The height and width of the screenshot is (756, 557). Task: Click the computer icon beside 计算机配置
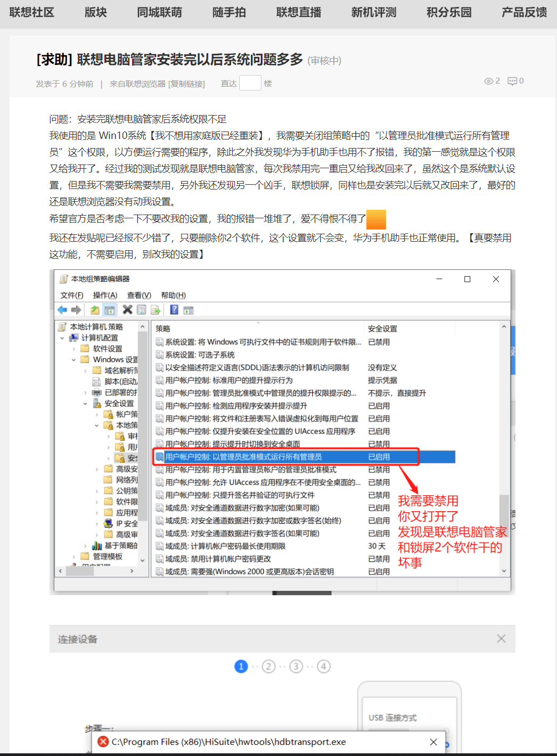pyautogui.click(x=74, y=338)
